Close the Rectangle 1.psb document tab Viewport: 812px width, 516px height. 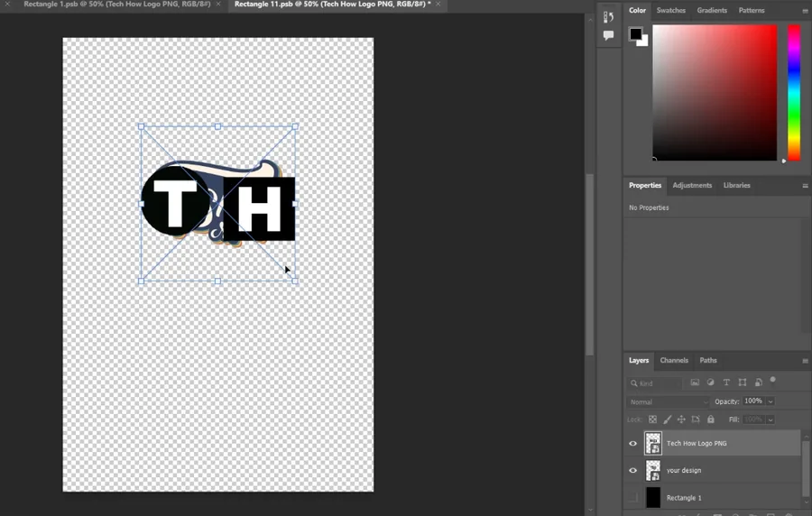coord(218,5)
